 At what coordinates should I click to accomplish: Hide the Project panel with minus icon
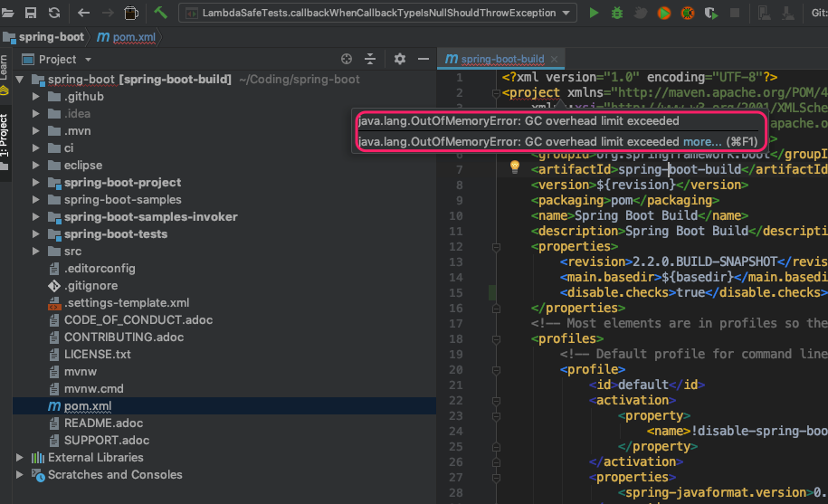coord(424,59)
